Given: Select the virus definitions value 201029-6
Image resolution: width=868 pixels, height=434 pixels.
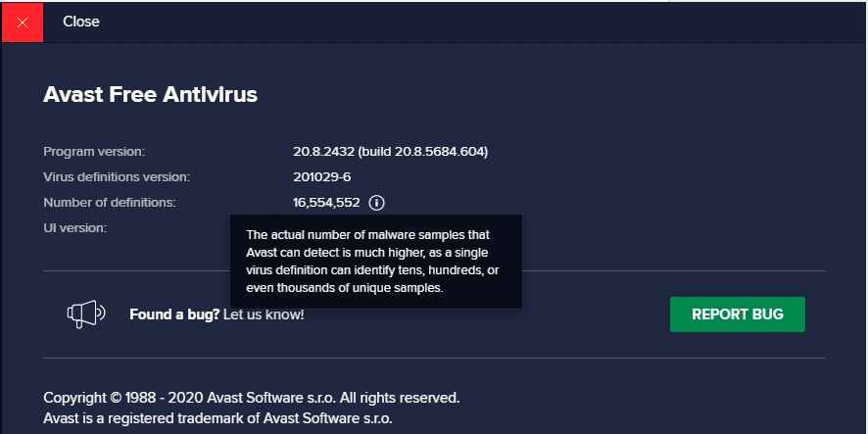Looking at the screenshot, I should 321,177.
